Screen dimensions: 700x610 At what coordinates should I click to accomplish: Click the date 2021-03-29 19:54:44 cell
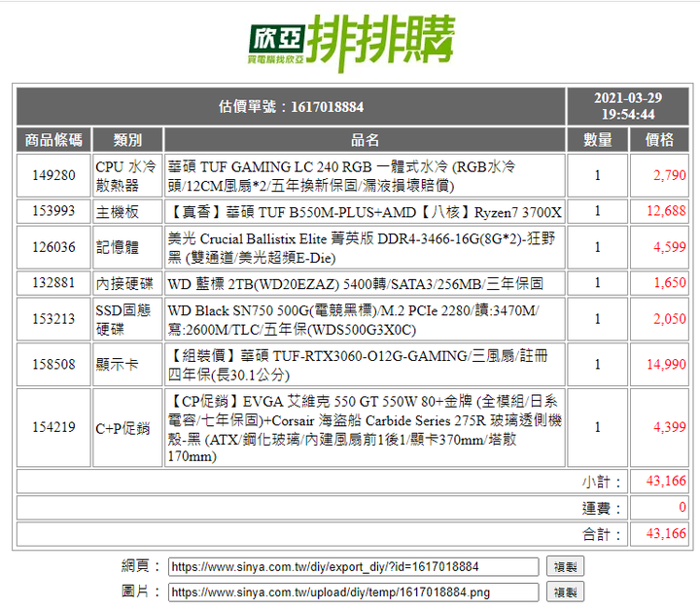tap(628, 106)
